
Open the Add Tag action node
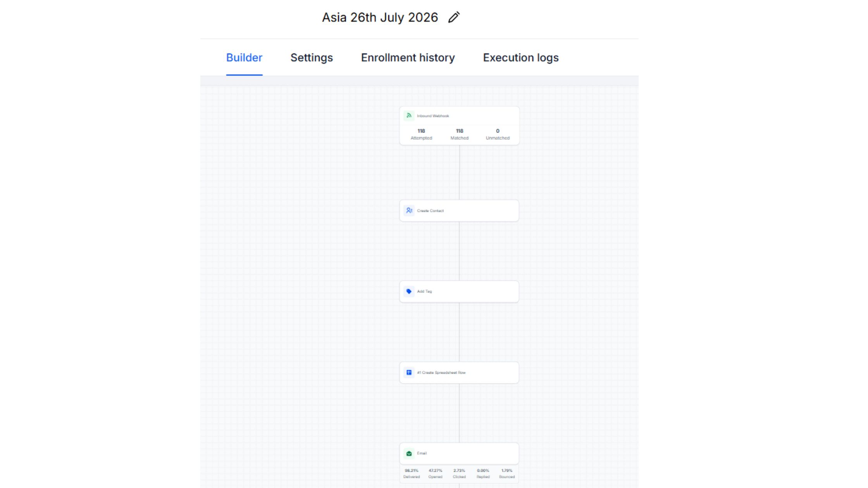pyautogui.click(x=459, y=291)
